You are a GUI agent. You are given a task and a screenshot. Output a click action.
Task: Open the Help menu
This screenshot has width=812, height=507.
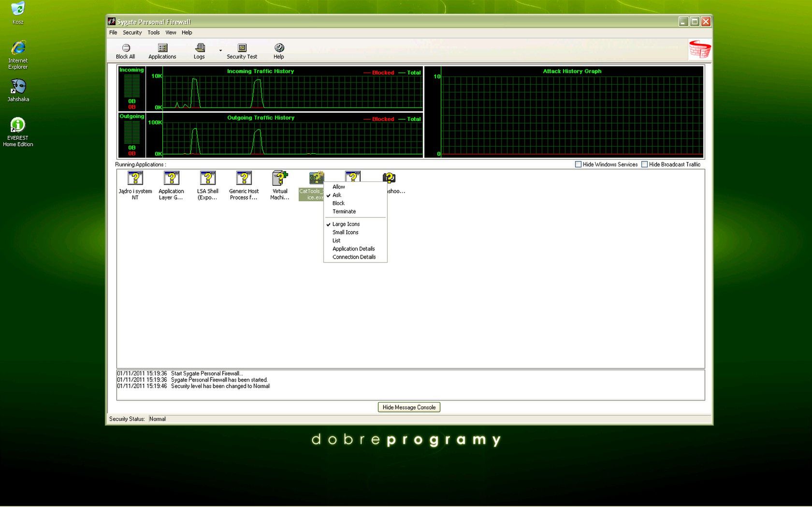pyautogui.click(x=187, y=32)
